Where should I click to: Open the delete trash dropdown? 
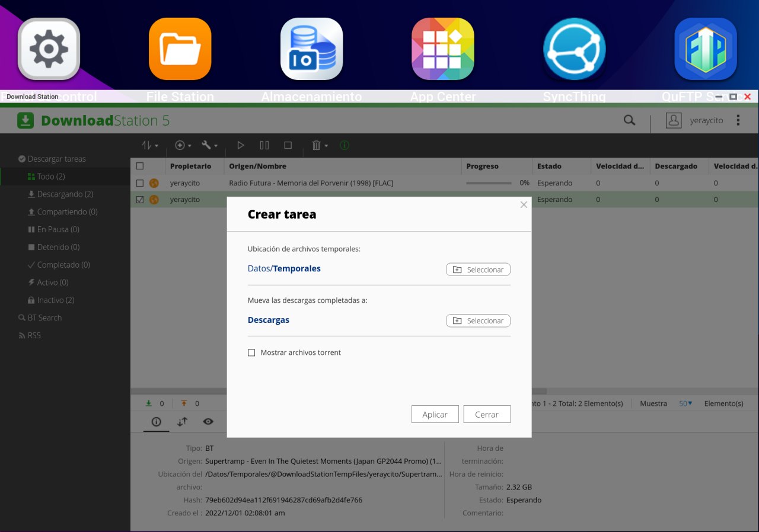(320, 145)
